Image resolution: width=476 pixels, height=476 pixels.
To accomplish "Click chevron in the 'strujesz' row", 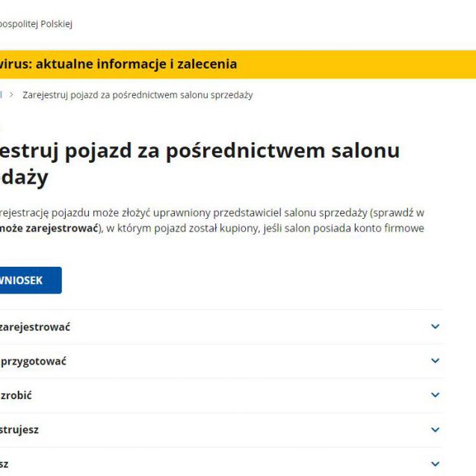I will pos(435,430).
